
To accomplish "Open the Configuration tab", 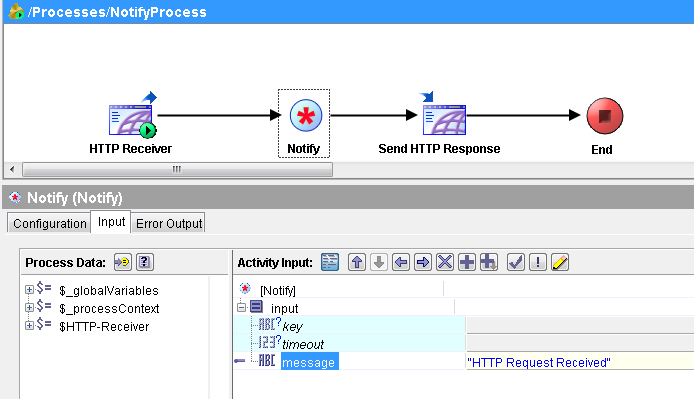I will tap(50, 224).
